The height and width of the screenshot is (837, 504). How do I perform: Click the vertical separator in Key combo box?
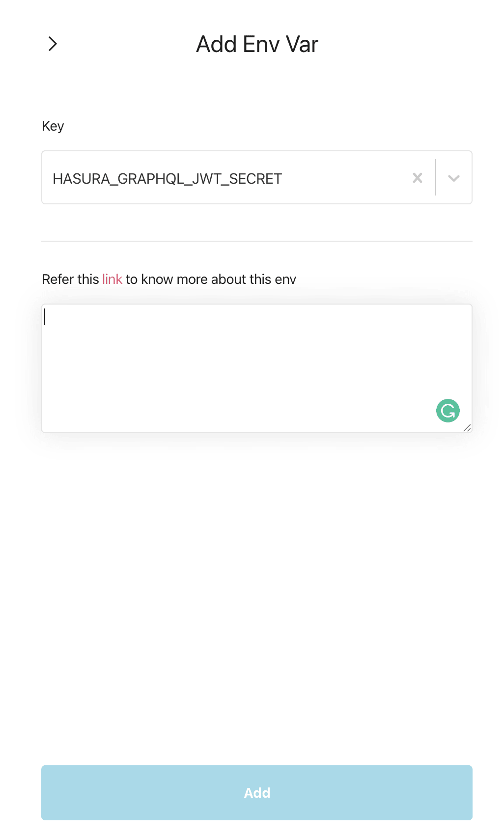point(436,177)
